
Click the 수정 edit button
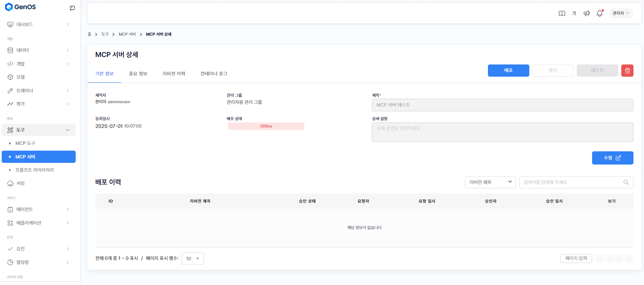coord(612,158)
